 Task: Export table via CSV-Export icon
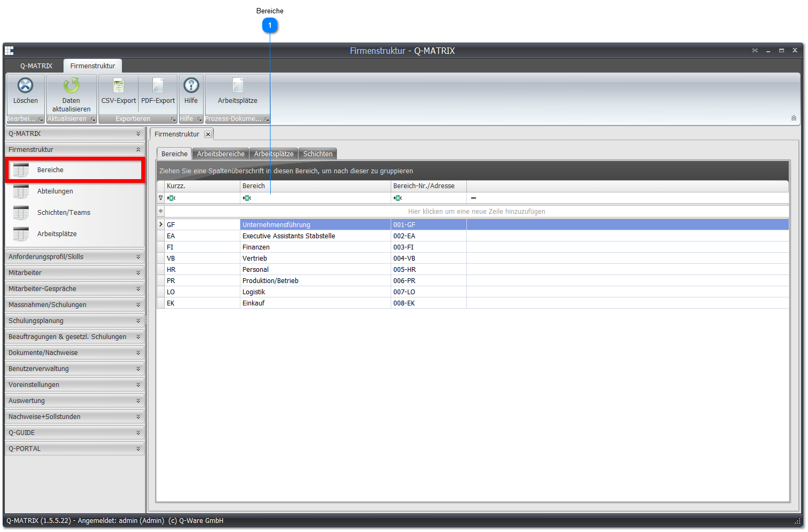(x=118, y=85)
